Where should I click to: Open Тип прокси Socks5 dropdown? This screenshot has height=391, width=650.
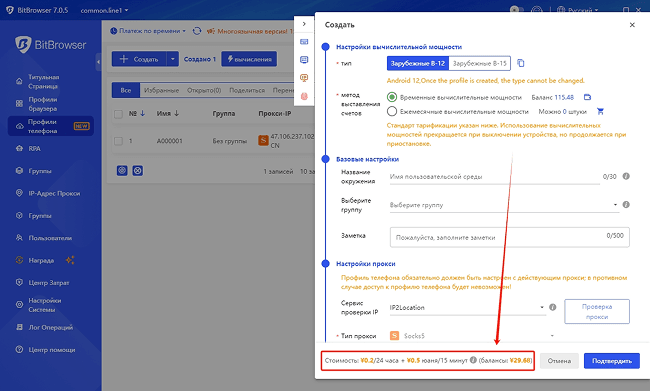click(472, 336)
